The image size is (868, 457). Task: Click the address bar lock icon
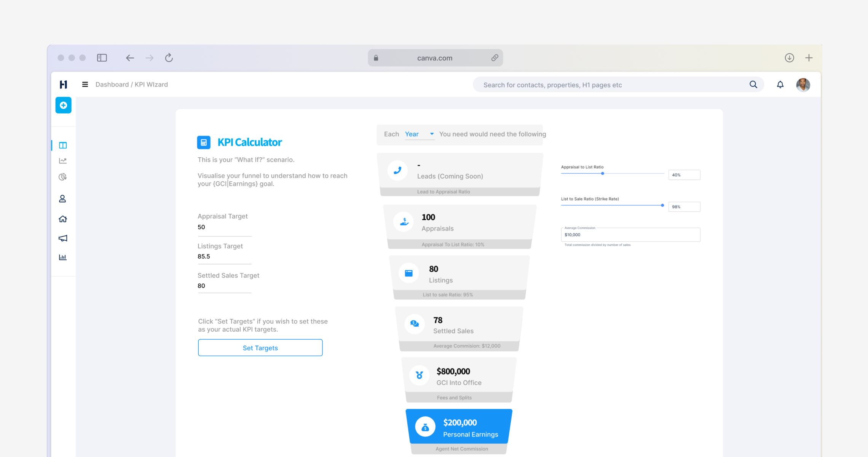376,58
